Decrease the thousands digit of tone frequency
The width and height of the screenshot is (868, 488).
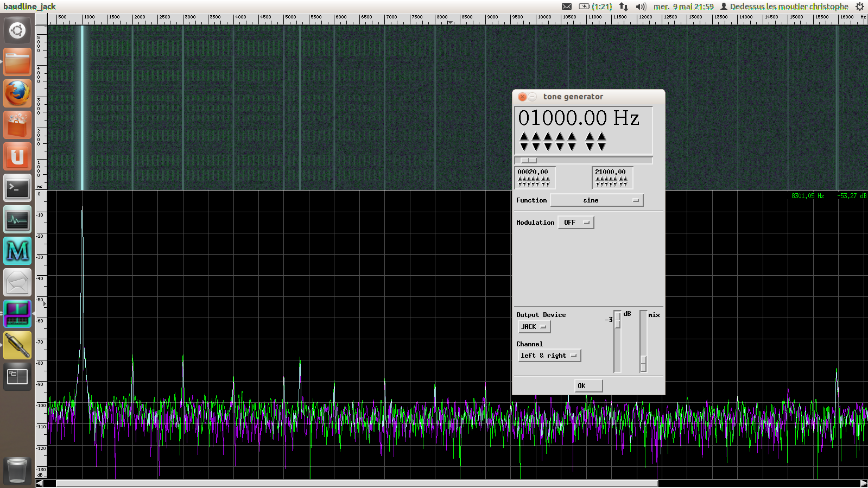(536, 147)
